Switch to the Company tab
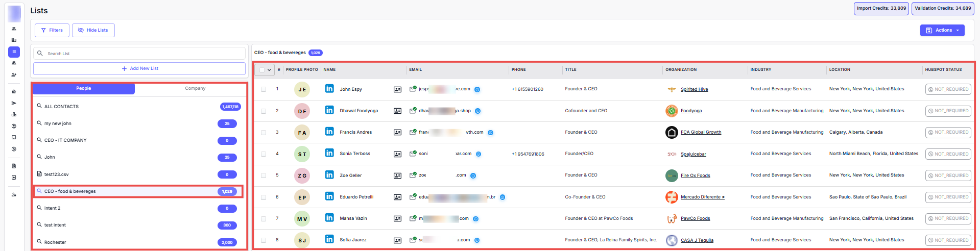Image resolution: width=980 pixels, height=251 pixels. coord(195,88)
